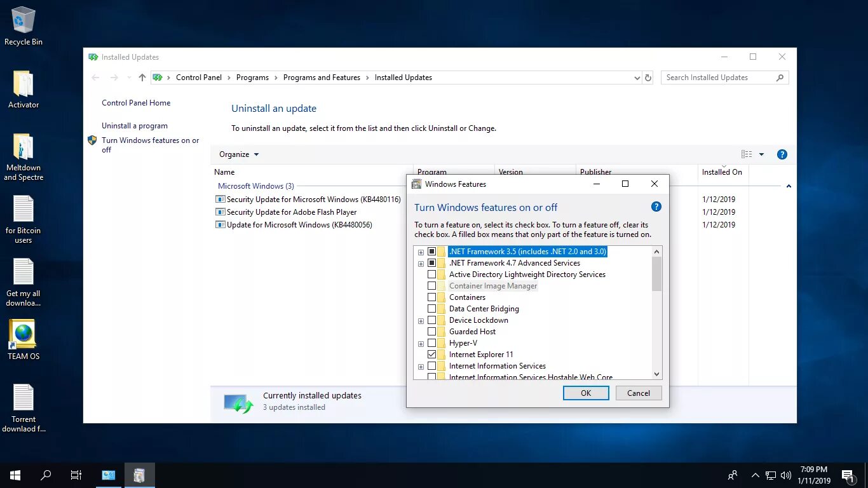Show hidden tray icons chevron

click(756, 475)
